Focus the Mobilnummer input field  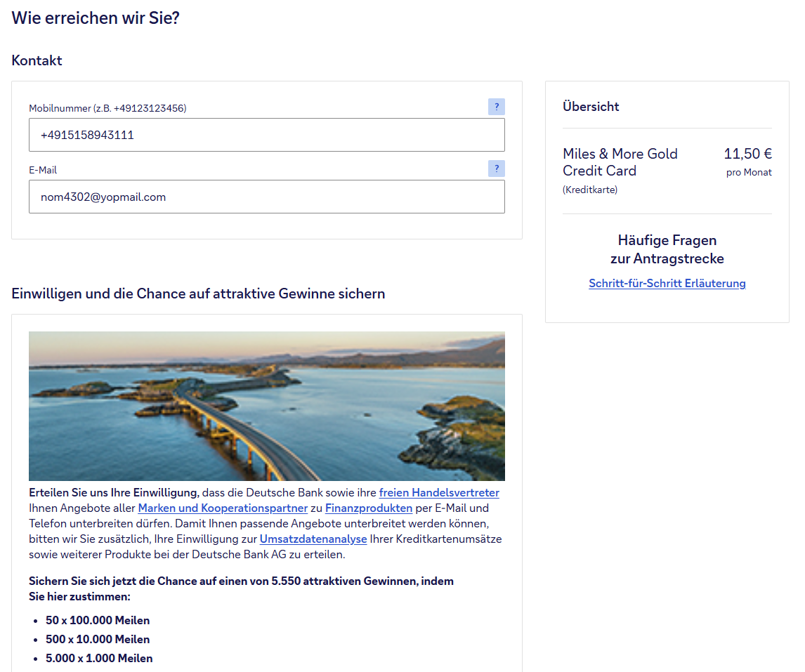[266, 135]
